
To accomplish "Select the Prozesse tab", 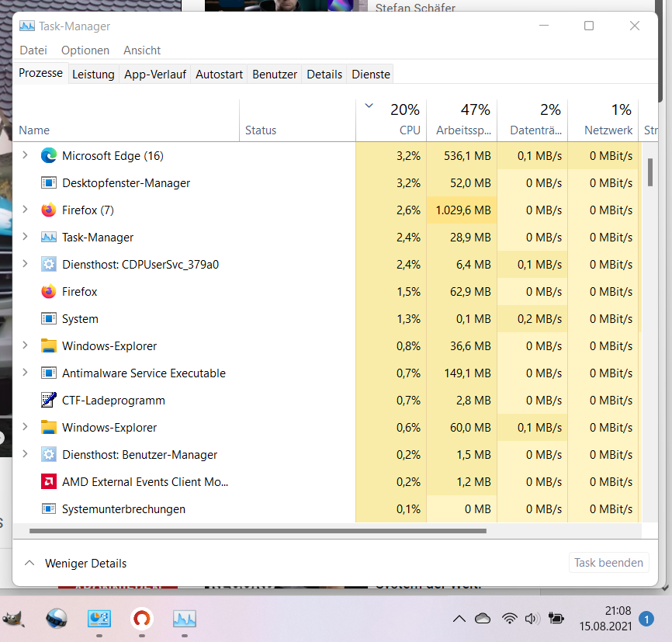I will pyautogui.click(x=40, y=73).
